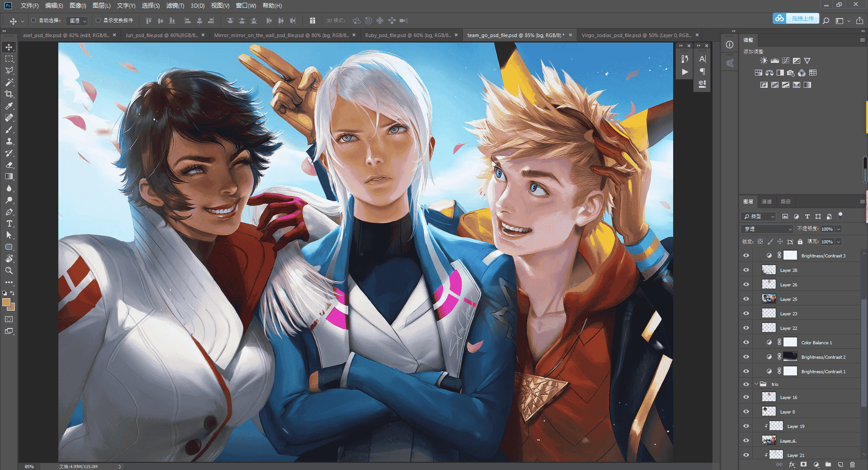Open the layer blend mode dropdown
The width and height of the screenshot is (868, 470).
(x=767, y=229)
